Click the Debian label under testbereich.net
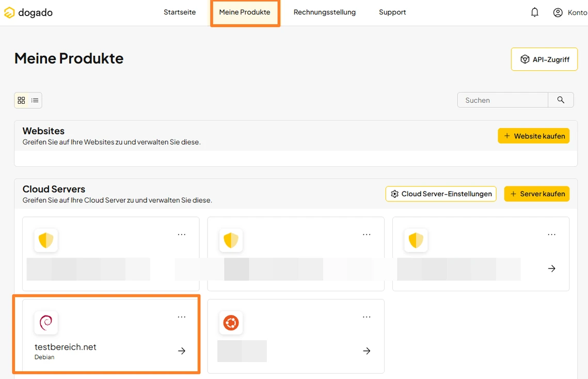588x379 pixels. [x=44, y=357]
